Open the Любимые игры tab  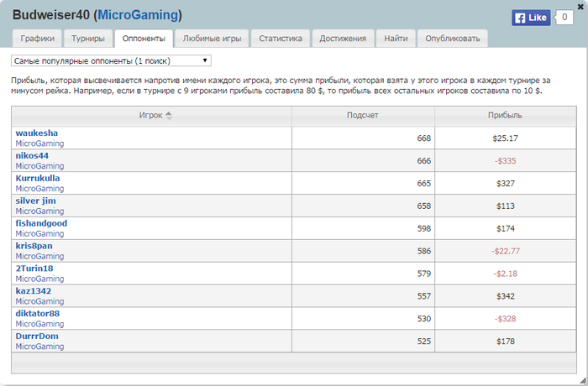click(x=212, y=39)
